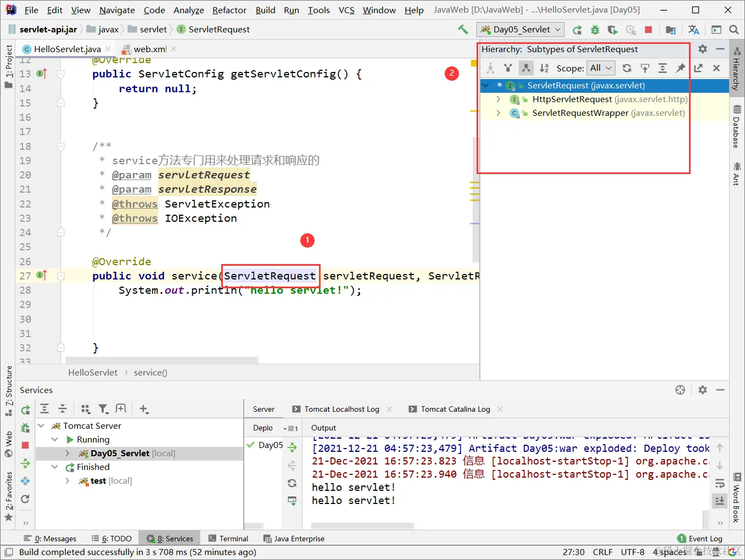Export the hierarchy to a text file

click(x=698, y=68)
